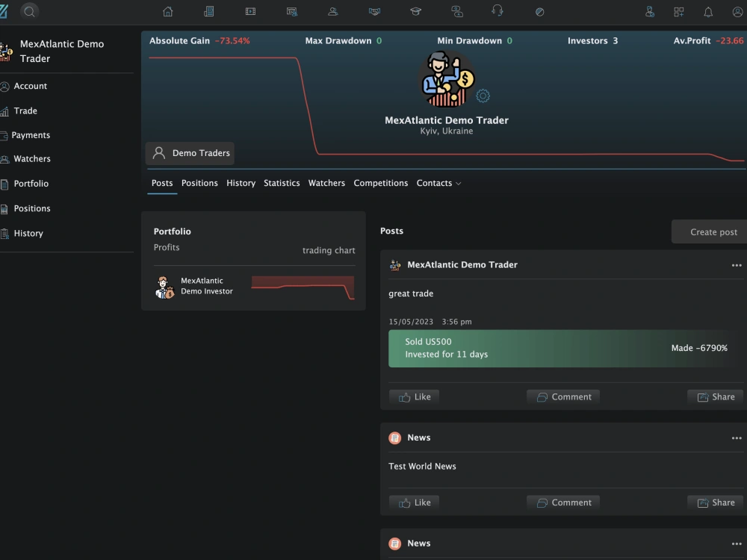
Task: Click the 'Made -6790%' text
Action: (x=699, y=348)
